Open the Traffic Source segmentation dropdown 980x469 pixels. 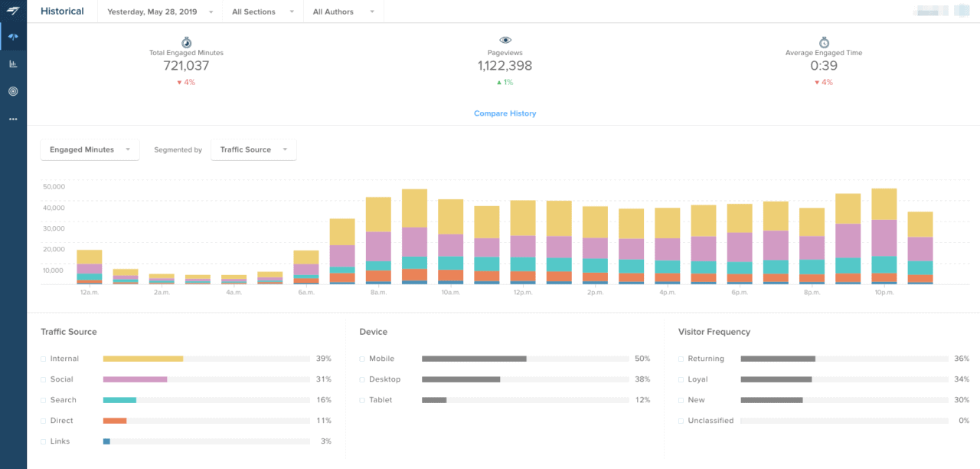[x=253, y=149]
